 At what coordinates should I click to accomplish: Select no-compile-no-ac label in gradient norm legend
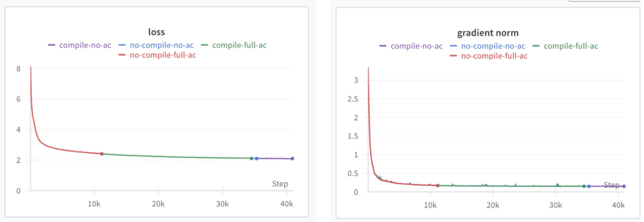pos(493,46)
